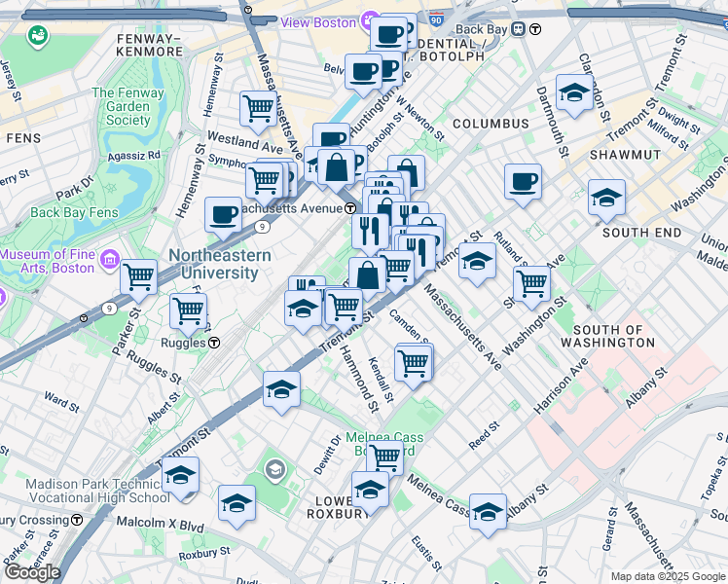This screenshot has height=584, width=728.
Task: Select the Ruggles St street label
Action: [154, 367]
